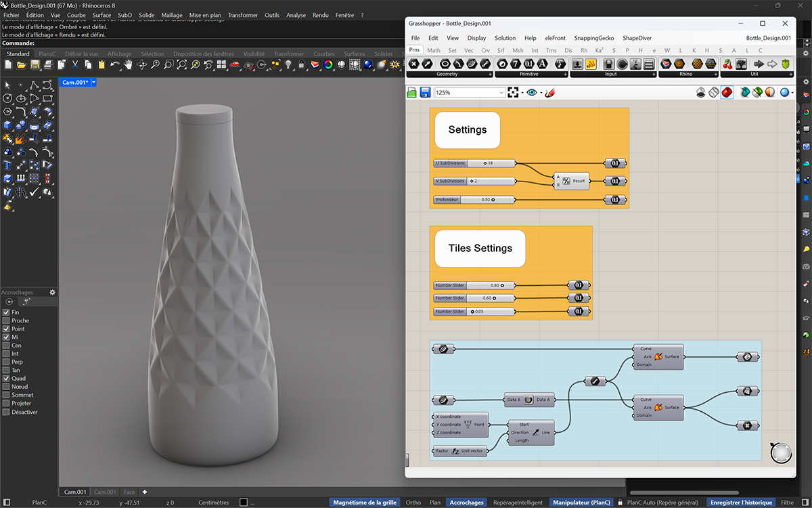Click the Grasshopper sketch pen icon
The width and height of the screenshot is (812, 508).
point(549,92)
